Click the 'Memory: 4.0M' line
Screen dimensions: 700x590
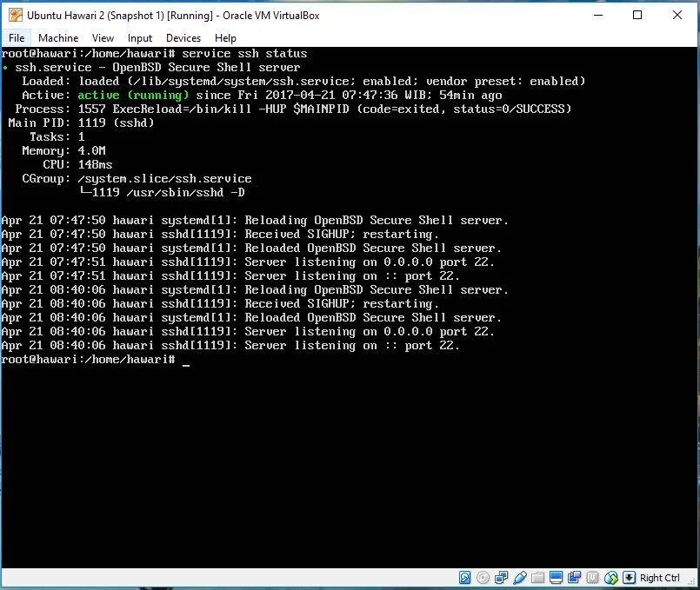click(x=63, y=150)
